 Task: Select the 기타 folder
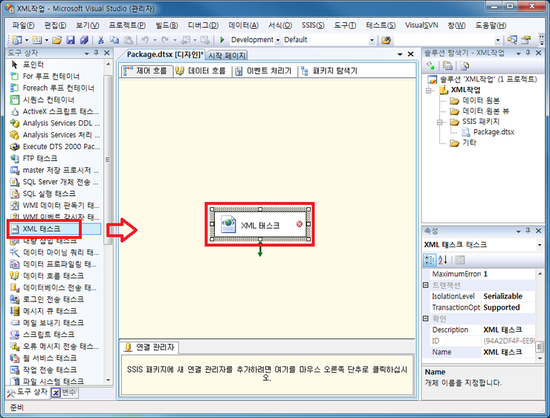coord(463,143)
